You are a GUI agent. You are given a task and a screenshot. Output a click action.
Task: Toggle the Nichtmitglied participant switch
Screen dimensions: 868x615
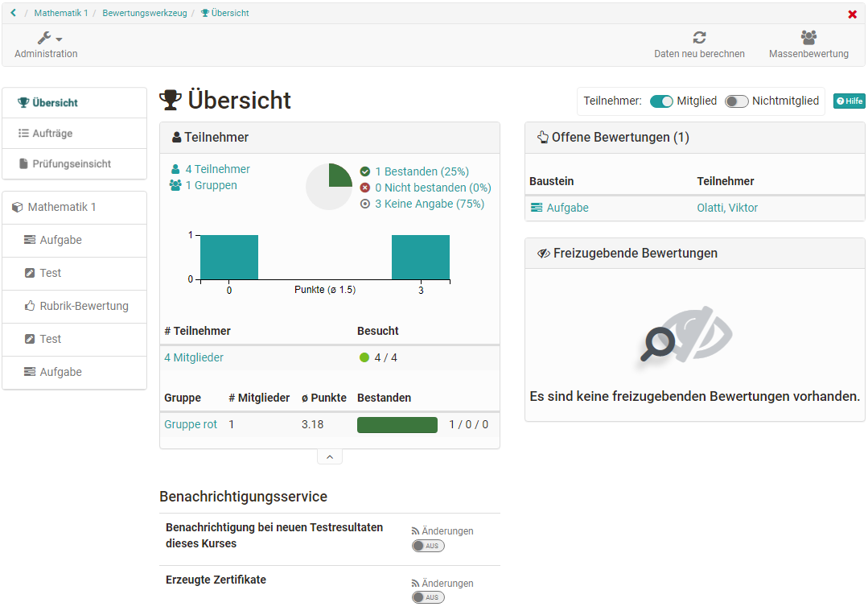pos(736,101)
